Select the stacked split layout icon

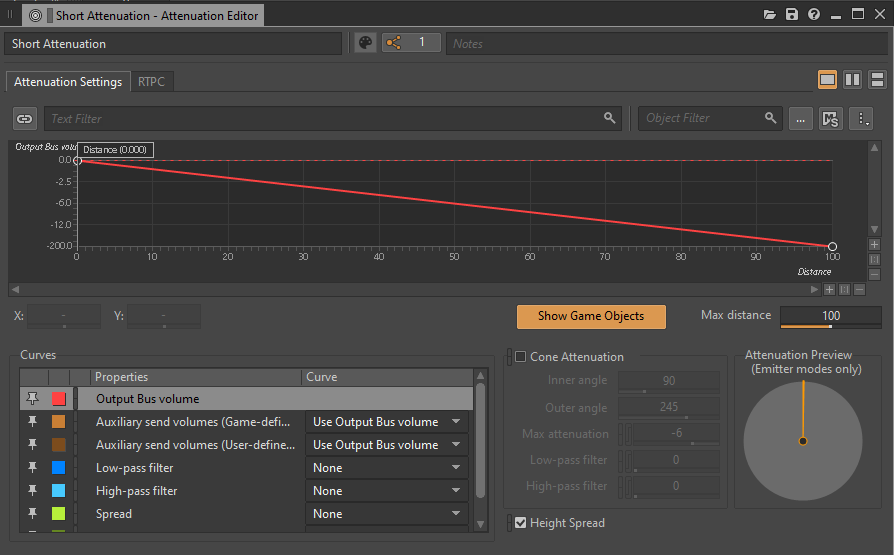[x=877, y=80]
